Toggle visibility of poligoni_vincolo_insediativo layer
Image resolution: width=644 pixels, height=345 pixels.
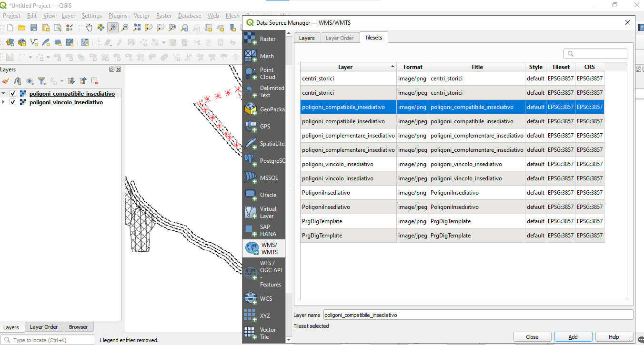click(13, 102)
